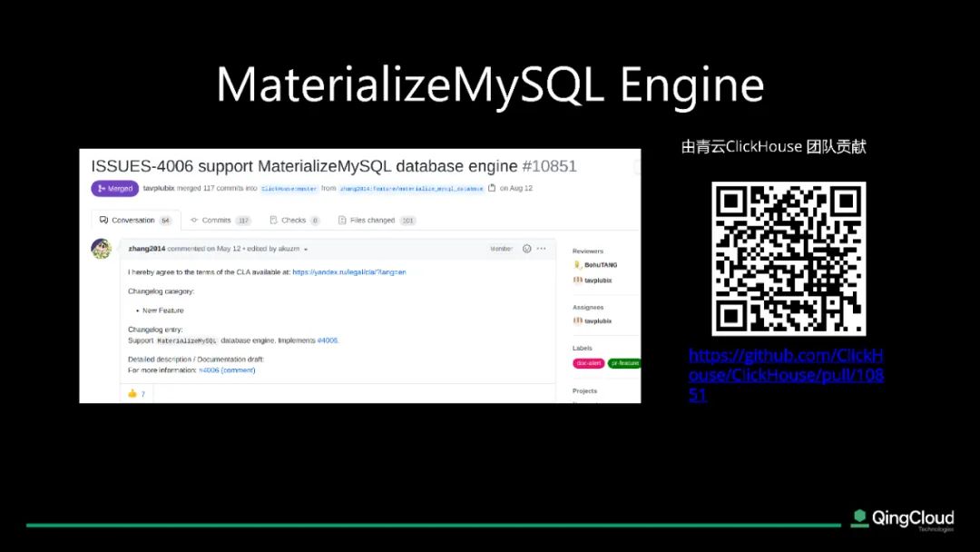Open the zhang2014 author name link
Screen dimensions: 980x552
(x=147, y=248)
